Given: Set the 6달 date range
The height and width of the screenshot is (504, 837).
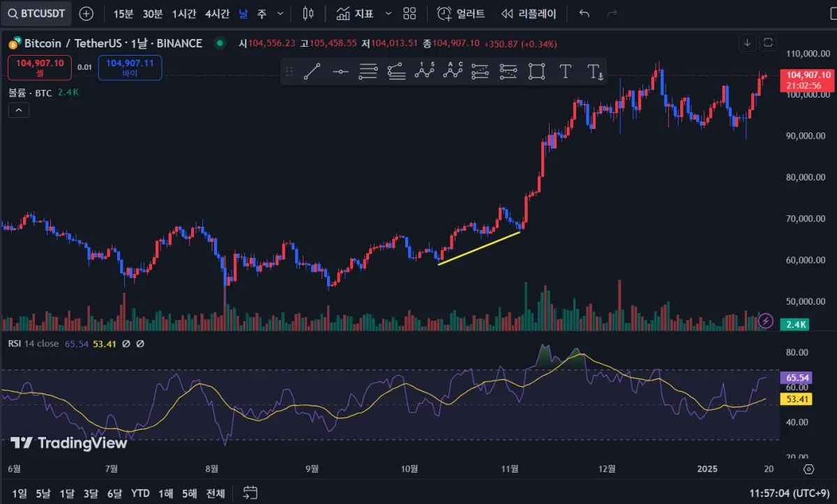Looking at the screenshot, I should point(114,494).
